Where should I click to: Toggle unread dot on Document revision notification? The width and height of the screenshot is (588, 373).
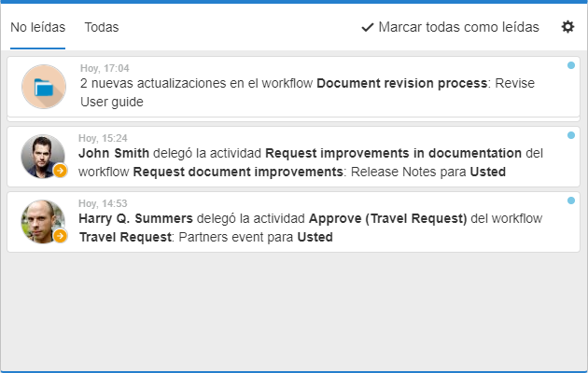[571, 65]
